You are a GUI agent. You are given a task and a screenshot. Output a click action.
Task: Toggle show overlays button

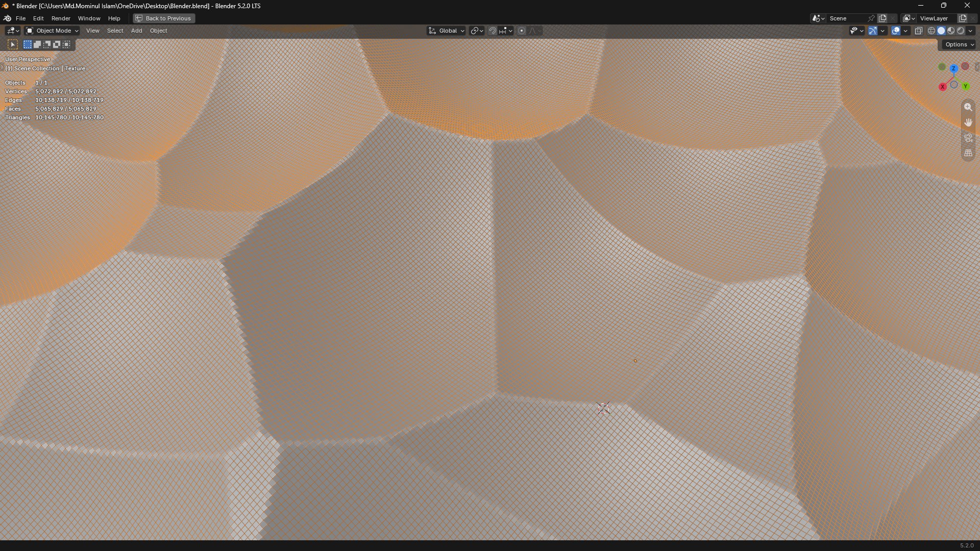point(896,31)
